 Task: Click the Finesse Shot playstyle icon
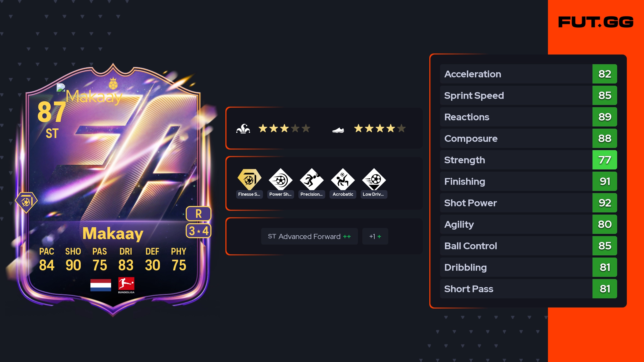[249, 179]
